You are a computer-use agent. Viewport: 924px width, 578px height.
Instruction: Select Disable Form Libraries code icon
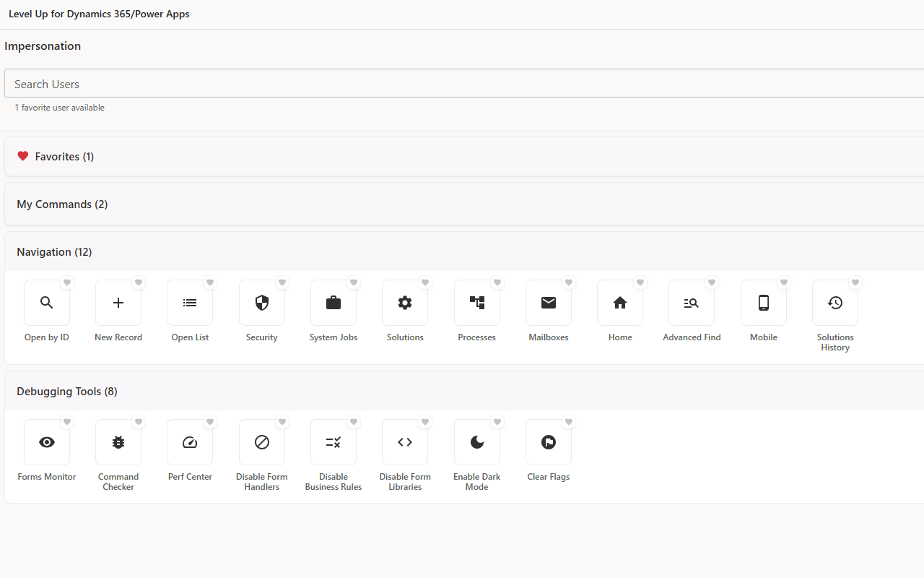coord(405,442)
